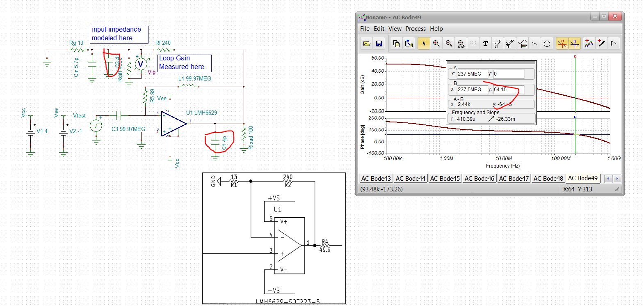Screen dimensions: 644x306
Task: Toggle cursor B in the toolbar
Action: [574, 44]
